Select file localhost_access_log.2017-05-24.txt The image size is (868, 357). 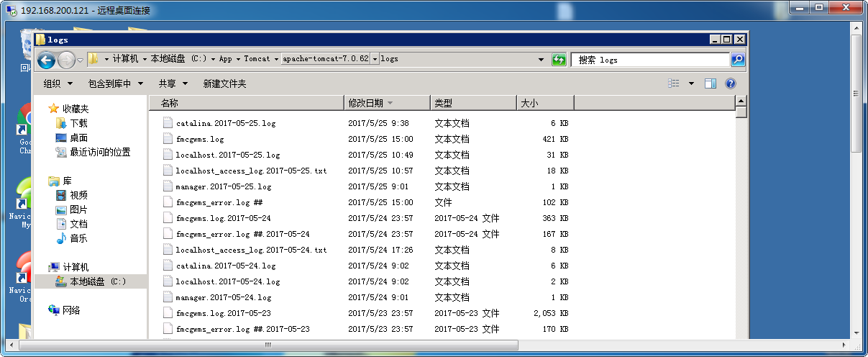[x=251, y=250]
